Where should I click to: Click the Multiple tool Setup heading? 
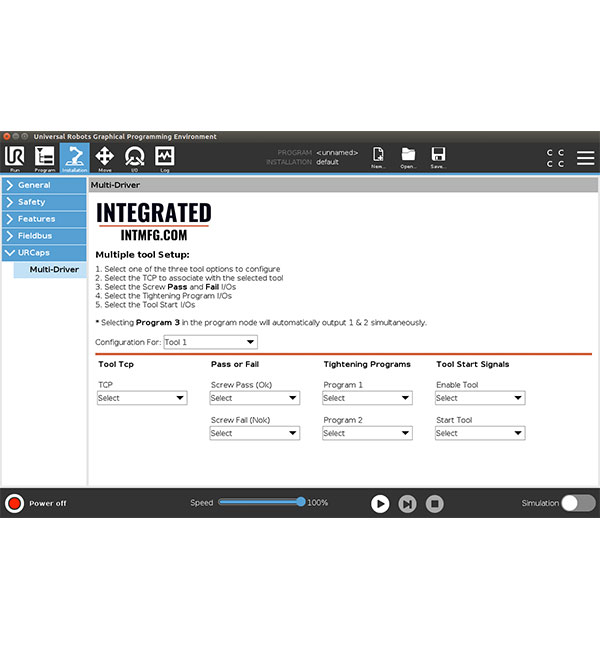pos(142,255)
